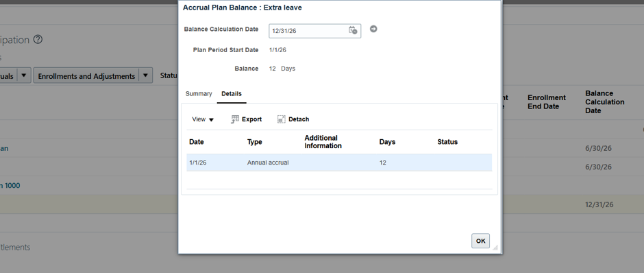Click the Date column header
This screenshot has width=644, height=273.
[197, 142]
